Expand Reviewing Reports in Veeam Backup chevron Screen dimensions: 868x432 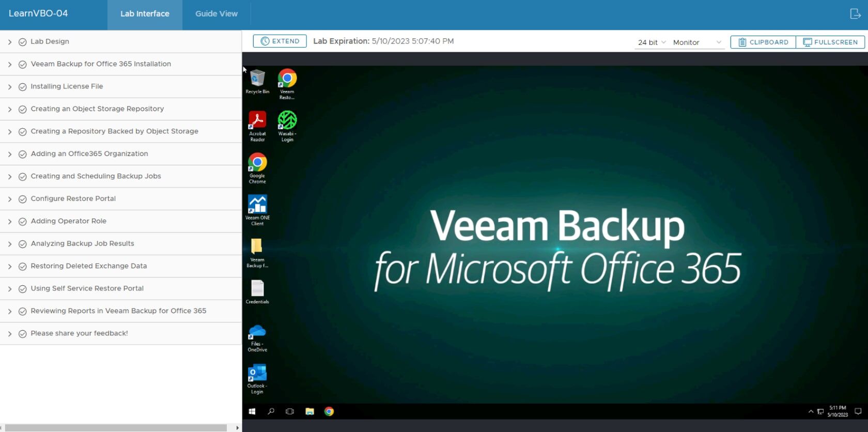(x=10, y=311)
